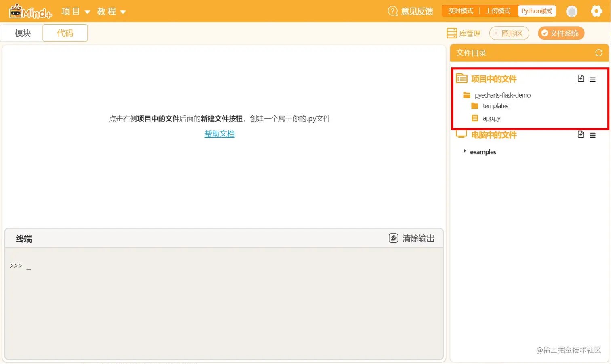This screenshot has height=364, width=611.
Task: Enable 图形区 graphics area toggle
Action: point(509,33)
